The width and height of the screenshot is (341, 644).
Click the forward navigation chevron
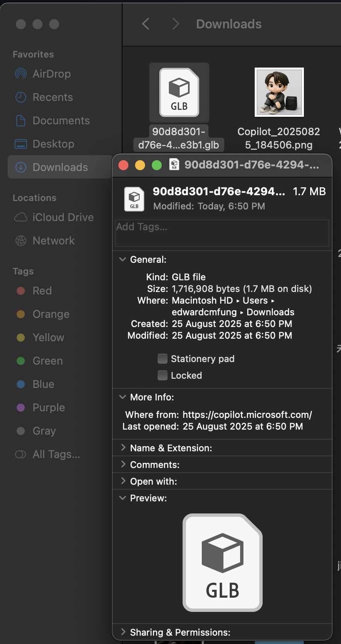(x=176, y=24)
